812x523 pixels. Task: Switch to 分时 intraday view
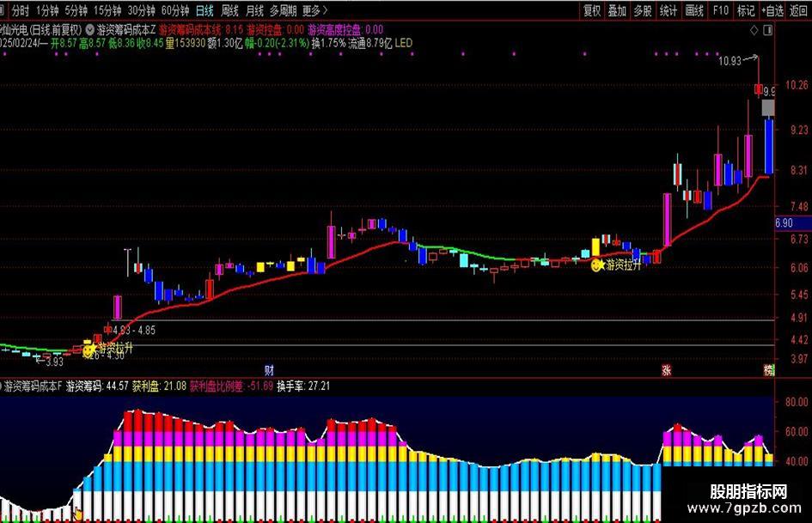[21, 10]
